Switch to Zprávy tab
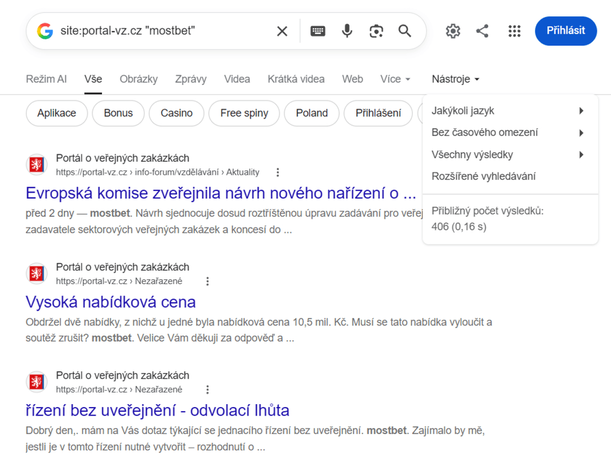This screenshot has width=611, height=466. [x=191, y=79]
